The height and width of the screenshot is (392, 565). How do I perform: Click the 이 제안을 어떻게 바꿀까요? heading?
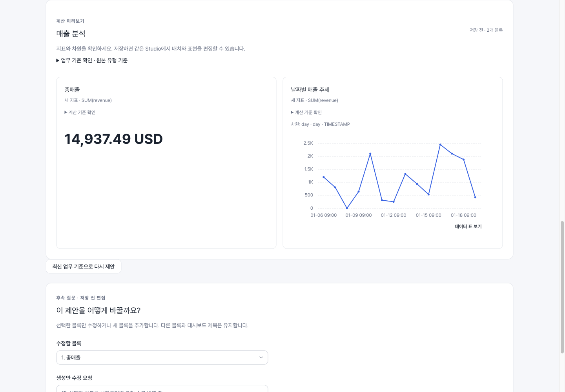click(98, 310)
